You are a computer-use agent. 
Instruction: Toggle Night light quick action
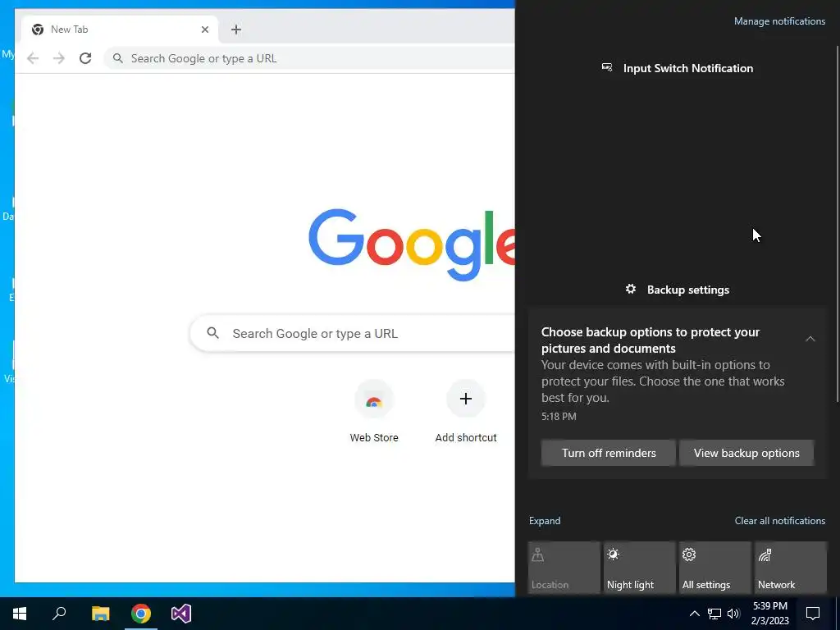[640, 568]
